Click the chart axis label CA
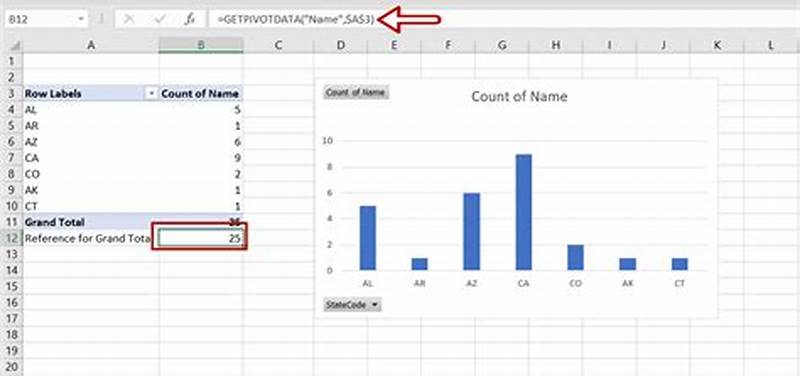The image size is (800, 376). (523, 284)
